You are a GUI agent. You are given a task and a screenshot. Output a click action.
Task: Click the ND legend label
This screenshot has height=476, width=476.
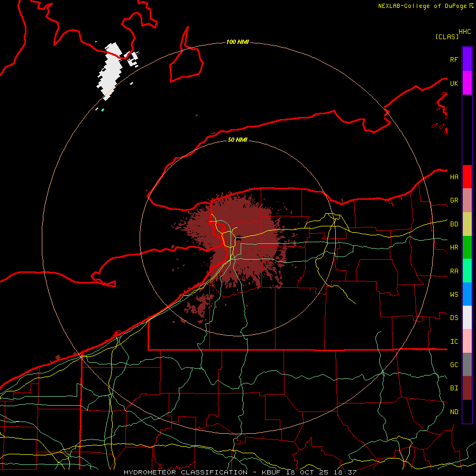[x=454, y=412]
